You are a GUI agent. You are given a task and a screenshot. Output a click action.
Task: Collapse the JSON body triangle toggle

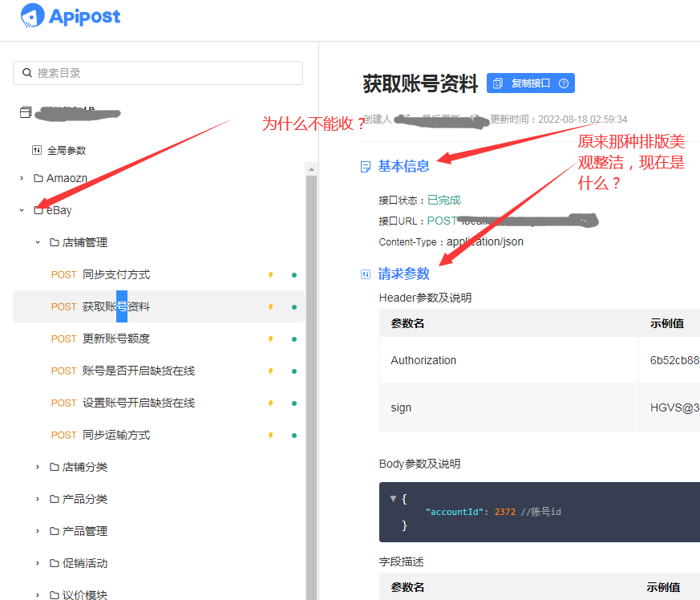[x=394, y=499]
